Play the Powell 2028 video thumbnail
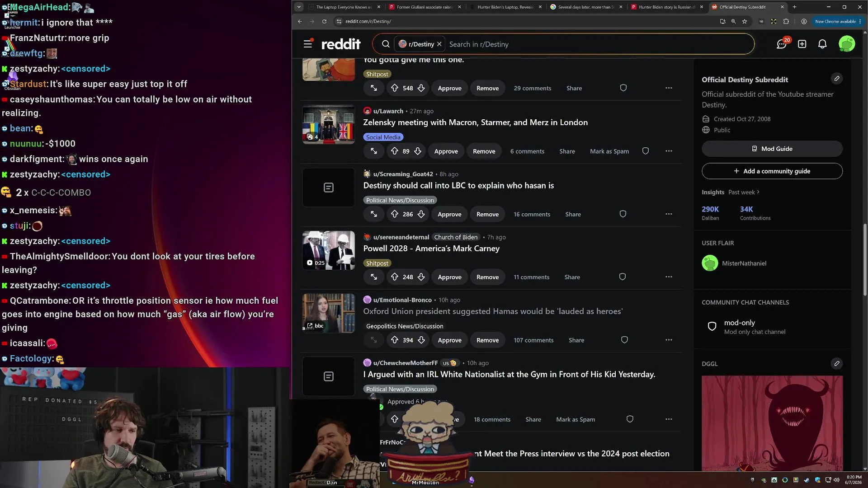This screenshot has width=868, height=488. coord(329,250)
